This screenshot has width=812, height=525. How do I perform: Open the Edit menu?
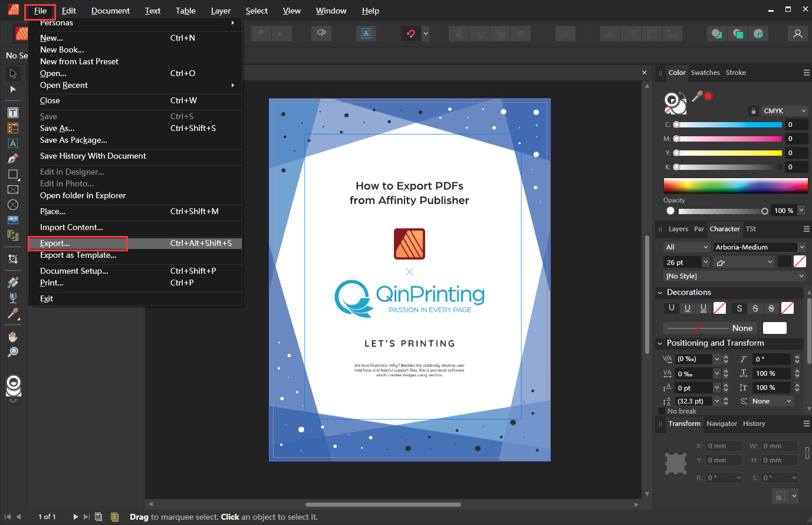click(x=69, y=11)
